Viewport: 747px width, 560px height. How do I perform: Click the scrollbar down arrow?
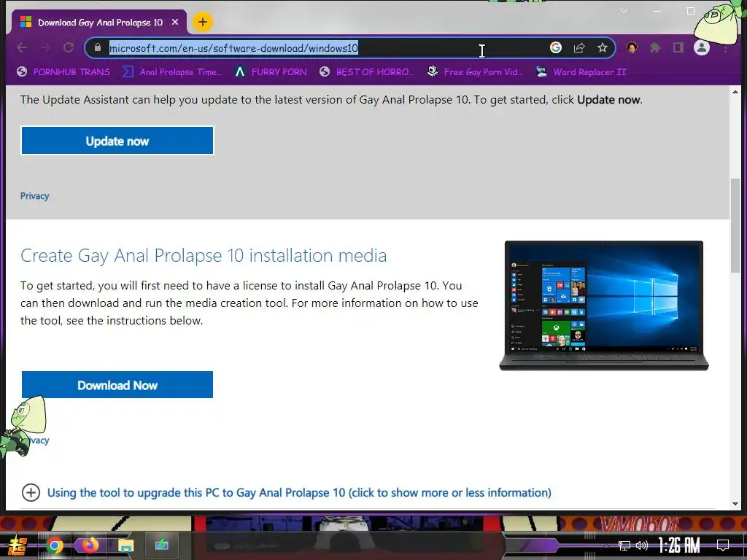coord(735,503)
